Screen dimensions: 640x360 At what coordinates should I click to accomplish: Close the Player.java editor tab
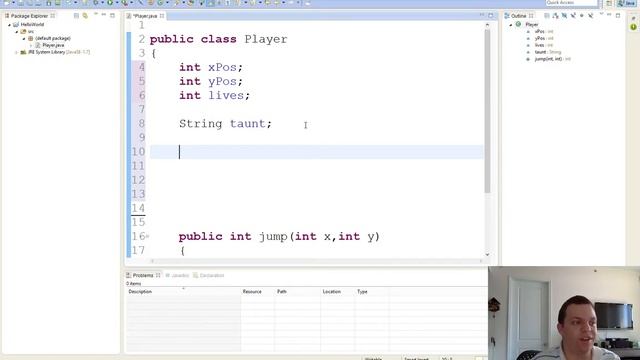(162, 16)
